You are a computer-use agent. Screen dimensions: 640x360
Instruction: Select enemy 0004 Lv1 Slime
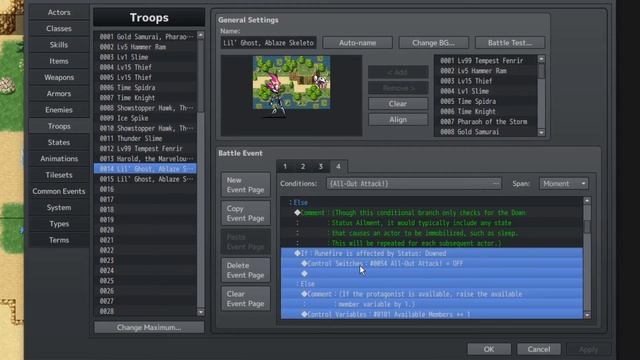486,91
